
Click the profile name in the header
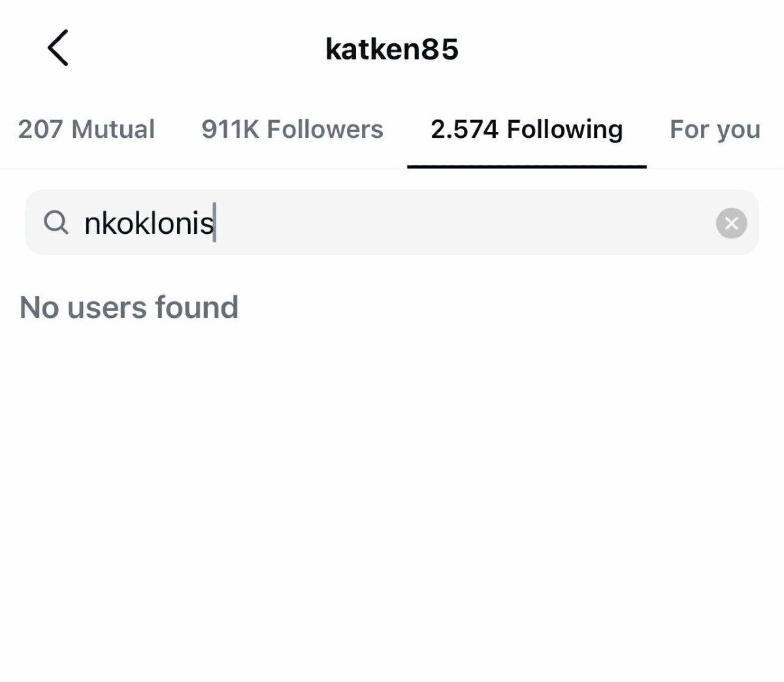point(392,49)
